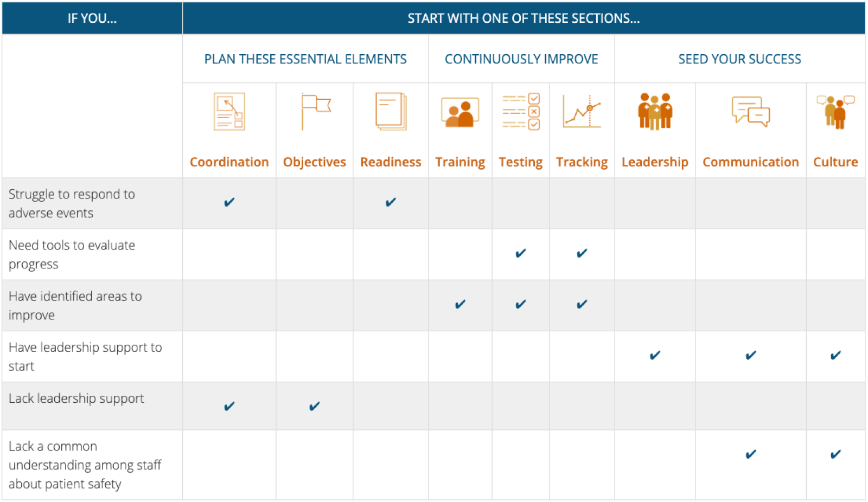Click the Tracking line chart icon
The height and width of the screenshot is (502, 868).
(x=582, y=111)
